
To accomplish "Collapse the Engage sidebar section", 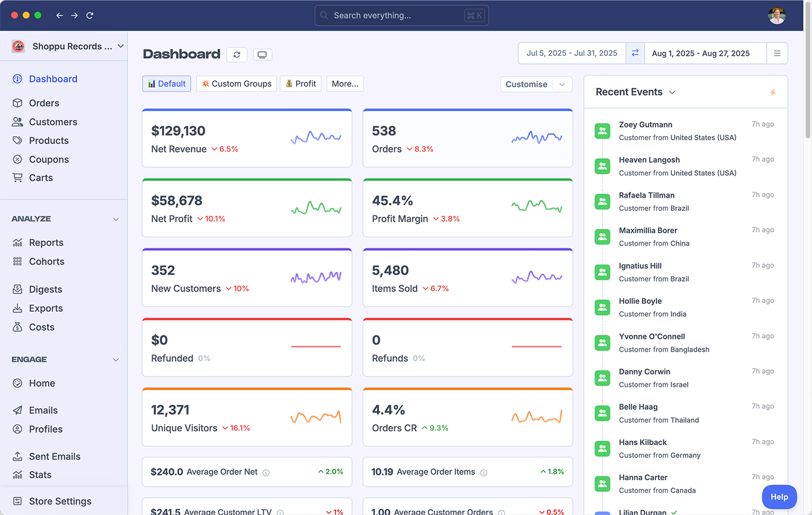I will coord(116,360).
